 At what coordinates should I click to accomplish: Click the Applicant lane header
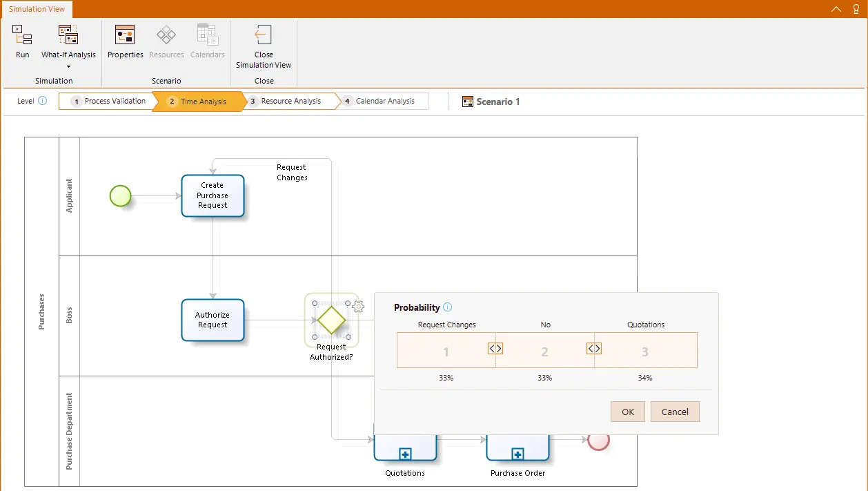point(69,196)
